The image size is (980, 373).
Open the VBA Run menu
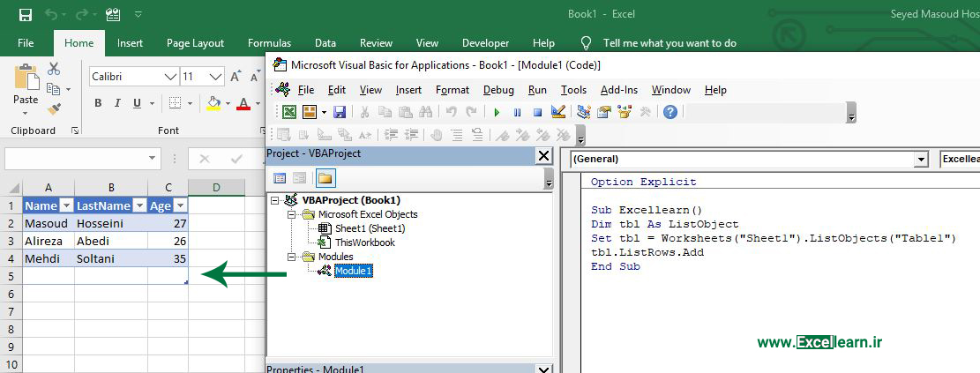(537, 90)
